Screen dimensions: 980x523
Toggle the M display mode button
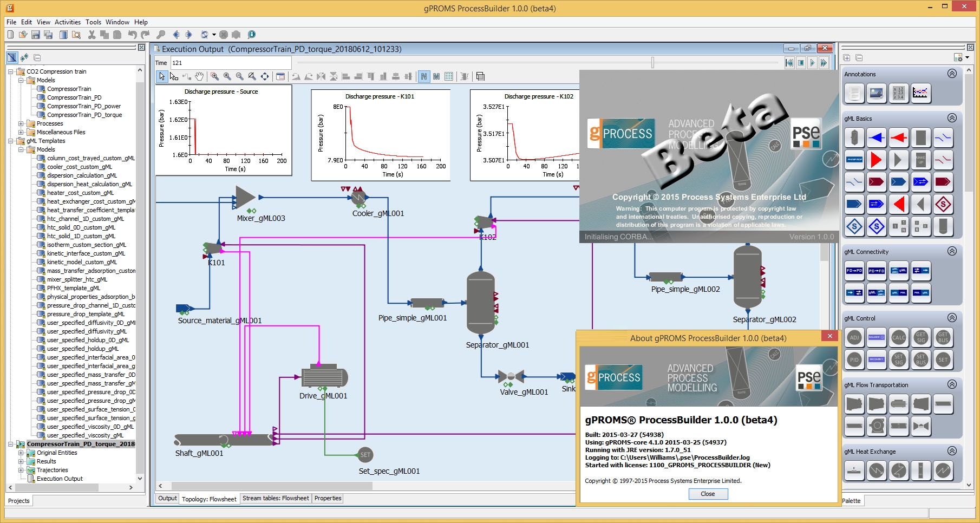point(436,76)
